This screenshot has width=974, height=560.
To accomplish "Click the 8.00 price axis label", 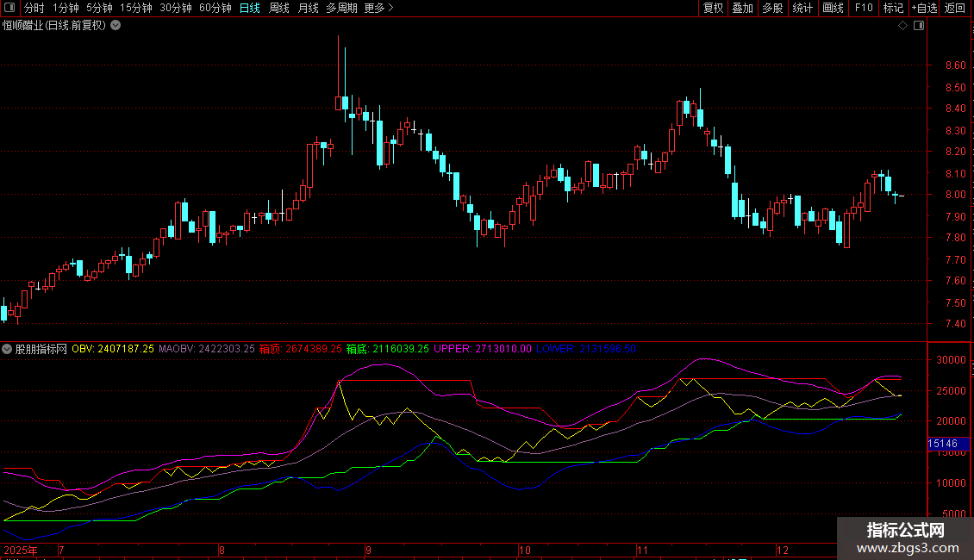I will pos(955,195).
